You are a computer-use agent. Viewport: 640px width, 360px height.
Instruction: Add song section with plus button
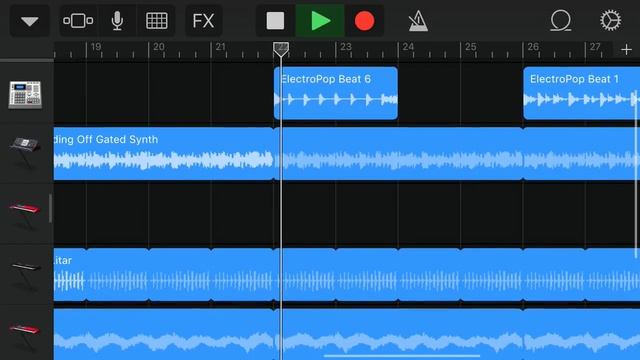pos(626,50)
